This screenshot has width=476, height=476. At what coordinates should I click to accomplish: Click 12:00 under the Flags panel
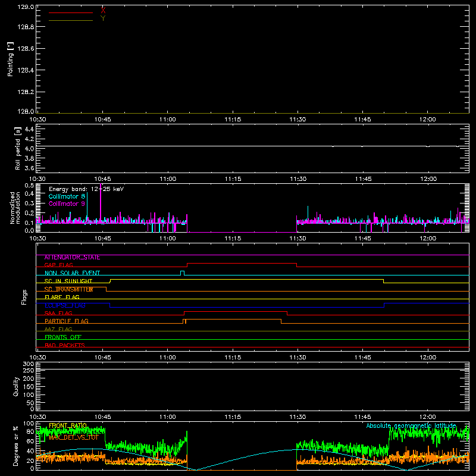(428, 358)
